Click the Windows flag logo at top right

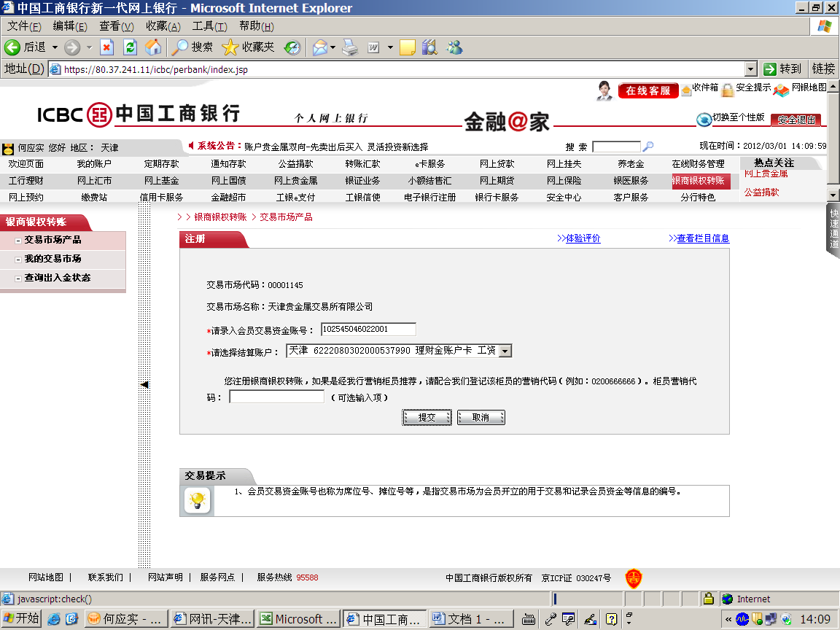pyautogui.click(x=825, y=26)
